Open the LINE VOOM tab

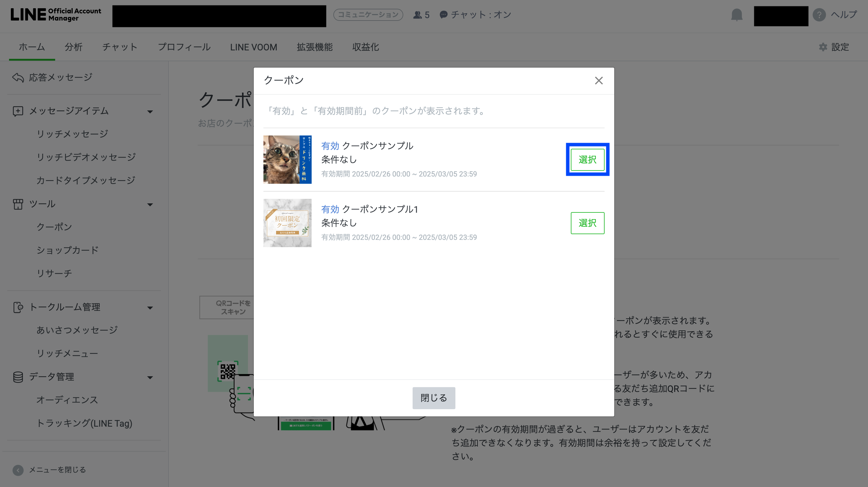tap(253, 47)
